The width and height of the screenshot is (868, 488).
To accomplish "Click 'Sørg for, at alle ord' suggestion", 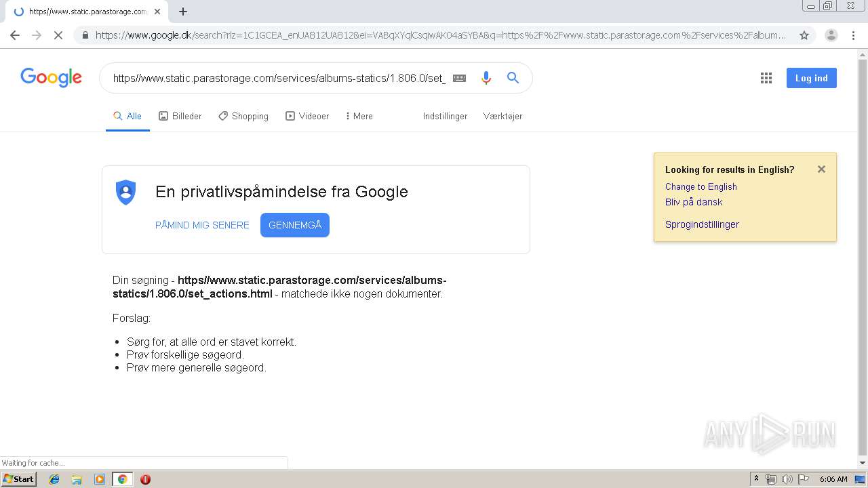I will [212, 342].
